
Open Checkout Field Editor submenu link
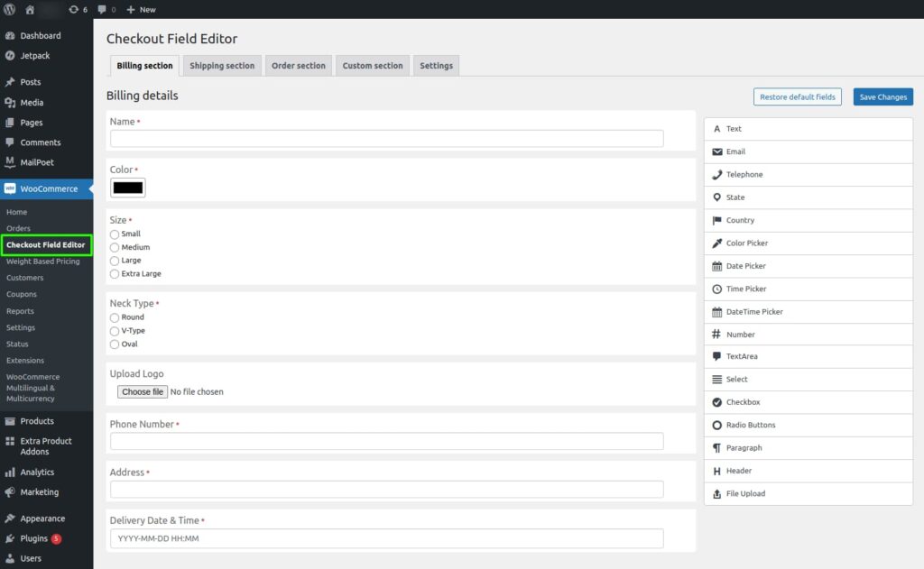pyautogui.click(x=46, y=245)
